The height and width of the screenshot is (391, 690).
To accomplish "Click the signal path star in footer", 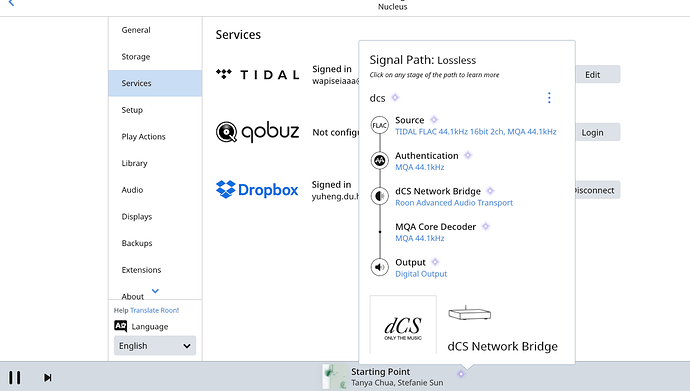I will 461,374.
